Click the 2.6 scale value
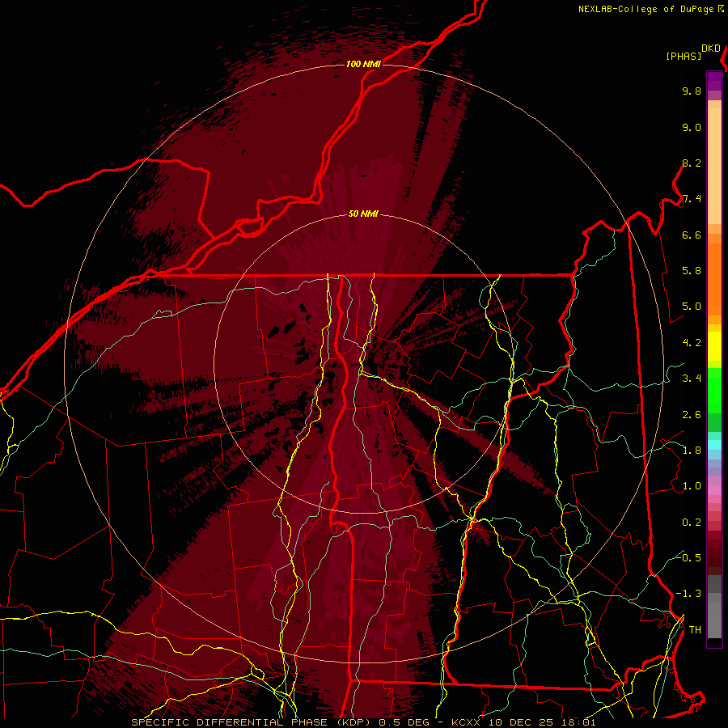The height and width of the screenshot is (728, 728). coord(692,415)
